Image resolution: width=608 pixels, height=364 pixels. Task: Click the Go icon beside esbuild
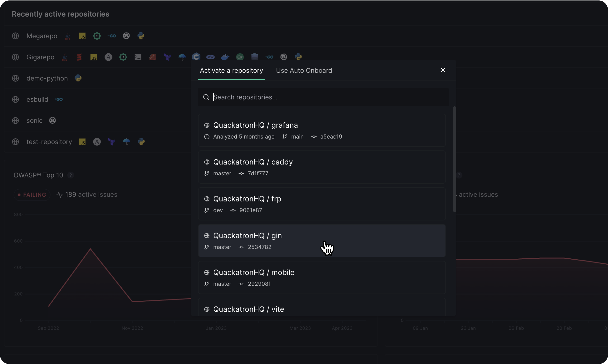[59, 99]
